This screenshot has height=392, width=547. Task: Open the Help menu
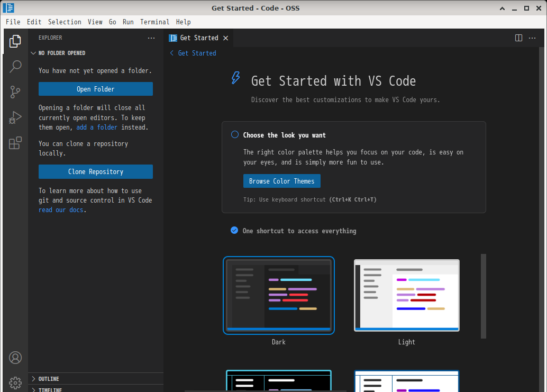[x=183, y=22]
